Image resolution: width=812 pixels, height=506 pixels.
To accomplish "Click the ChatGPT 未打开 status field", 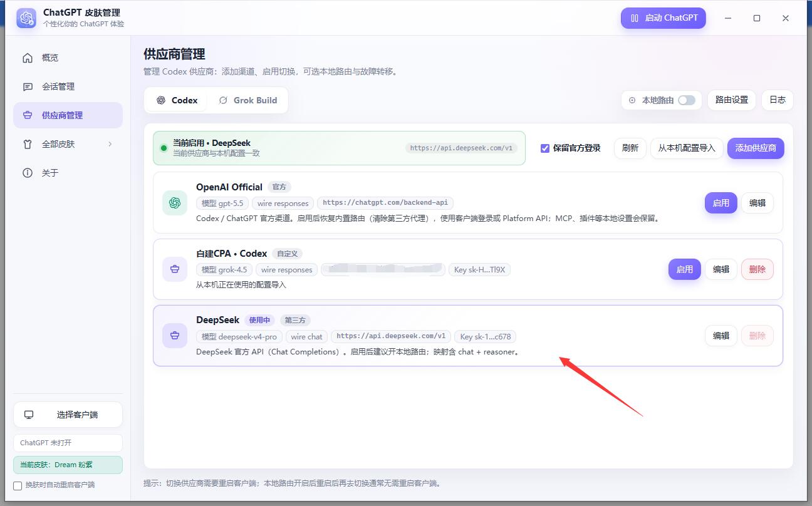I will [x=68, y=443].
